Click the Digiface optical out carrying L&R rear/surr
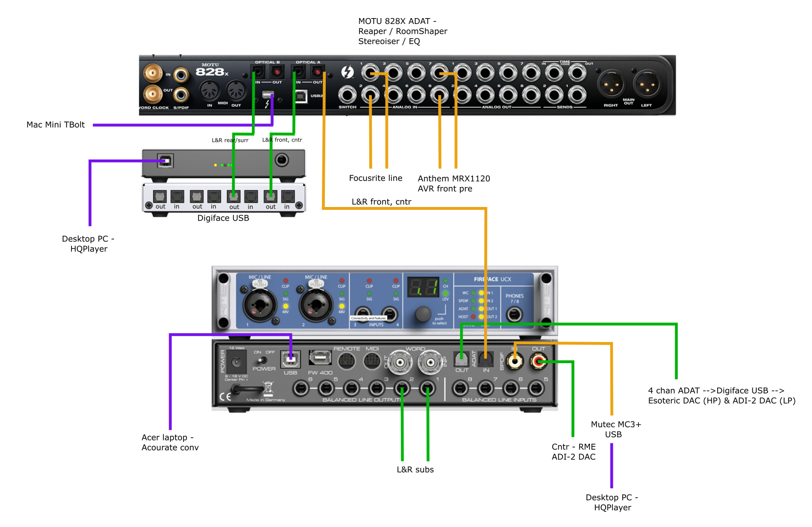 point(234,196)
